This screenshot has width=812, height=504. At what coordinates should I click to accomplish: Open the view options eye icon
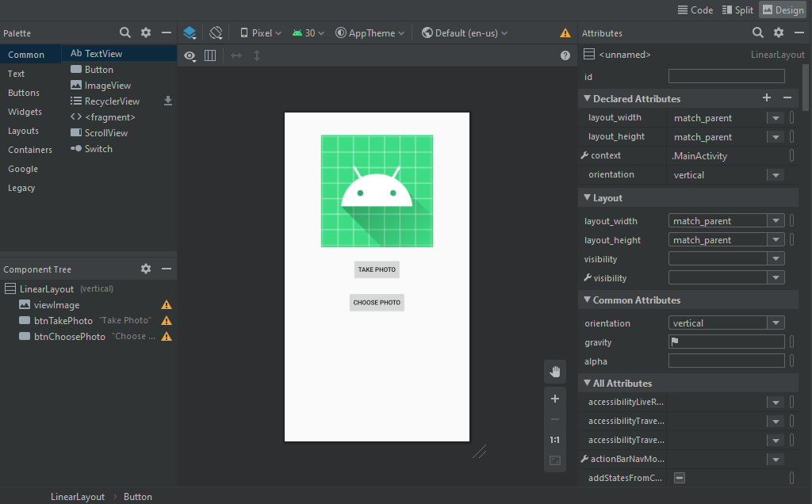pyautogui.click(x=188, y=56)
